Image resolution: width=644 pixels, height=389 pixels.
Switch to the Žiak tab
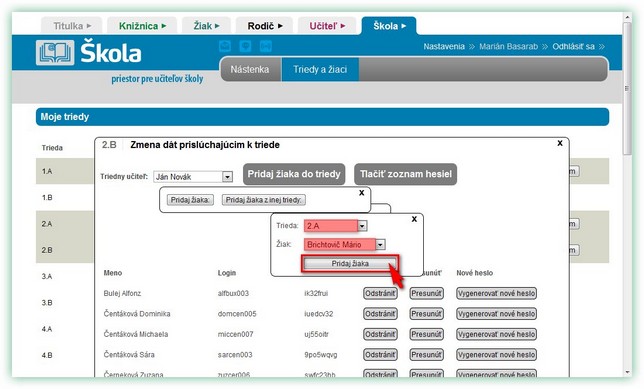[206, 26]
